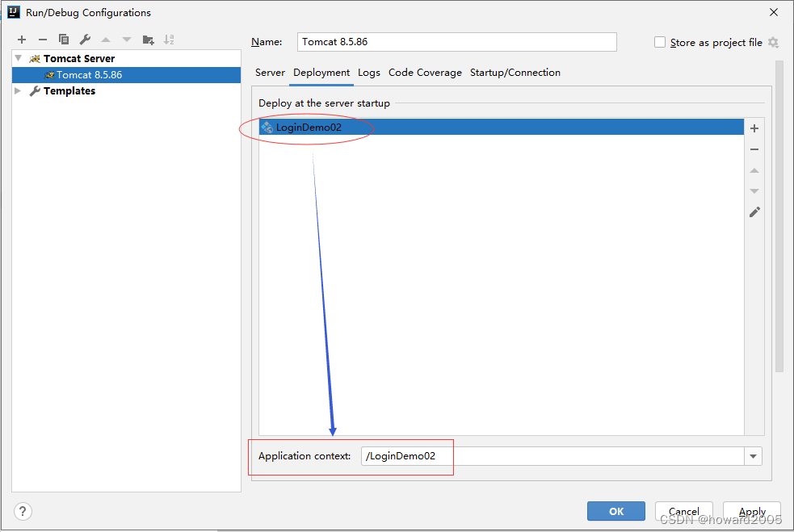Sort configurations alphabetically
The width and height of the screenshot is (794, 532).
point(169,40)
